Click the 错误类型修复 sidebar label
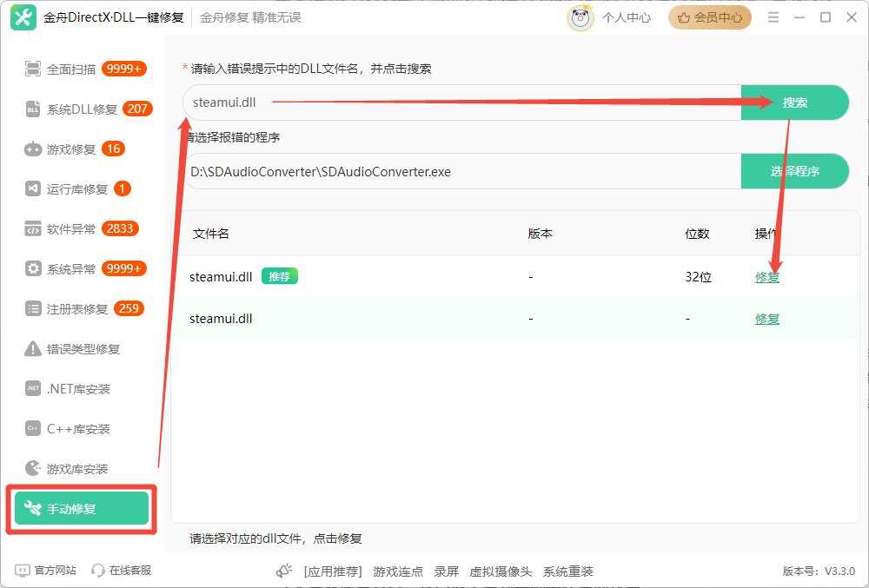The height and width of the screenshot is (588, 869). 83,349
